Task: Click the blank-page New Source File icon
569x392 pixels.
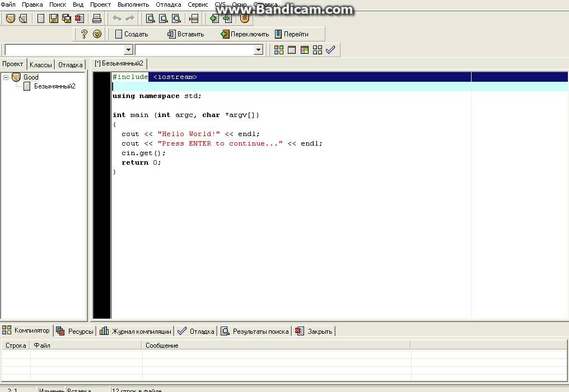Action: [41, 18]
